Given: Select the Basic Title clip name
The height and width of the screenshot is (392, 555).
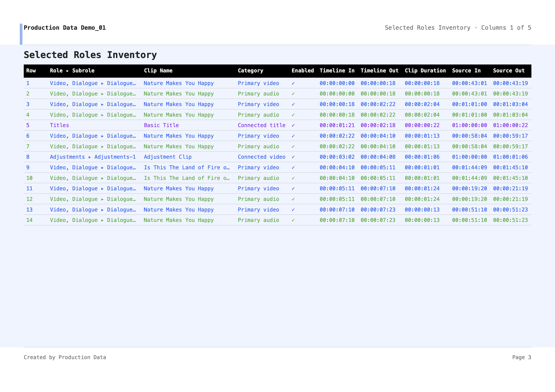Looking at the screenshot, I should click(x=161, y=125).
